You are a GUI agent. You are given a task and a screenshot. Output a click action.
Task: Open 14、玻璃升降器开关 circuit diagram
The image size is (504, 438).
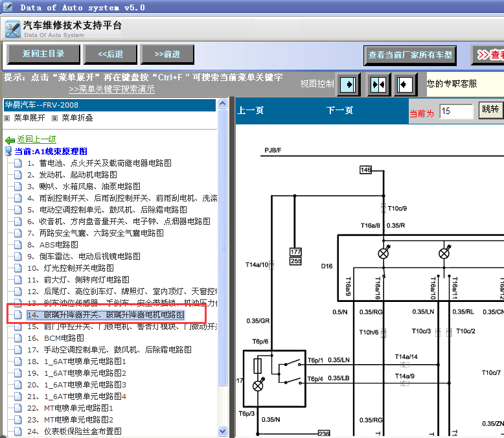click(x=106, y=315)
